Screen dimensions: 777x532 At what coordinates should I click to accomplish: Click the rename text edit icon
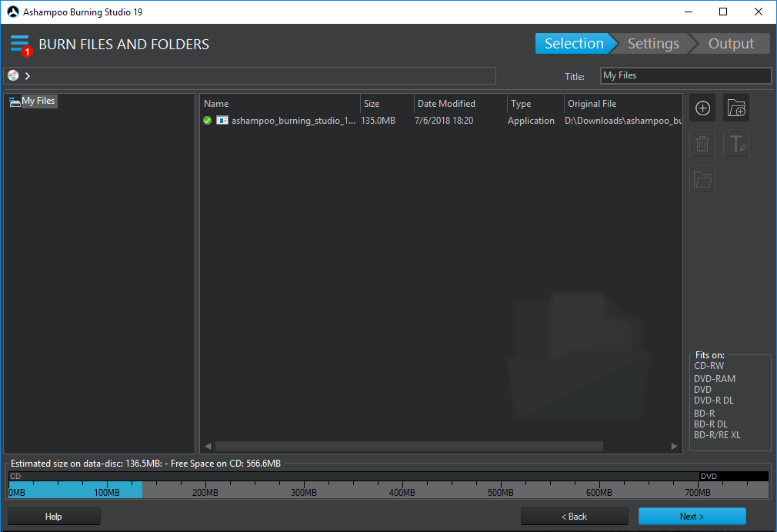pyautogui.click(x=736, y=144)
